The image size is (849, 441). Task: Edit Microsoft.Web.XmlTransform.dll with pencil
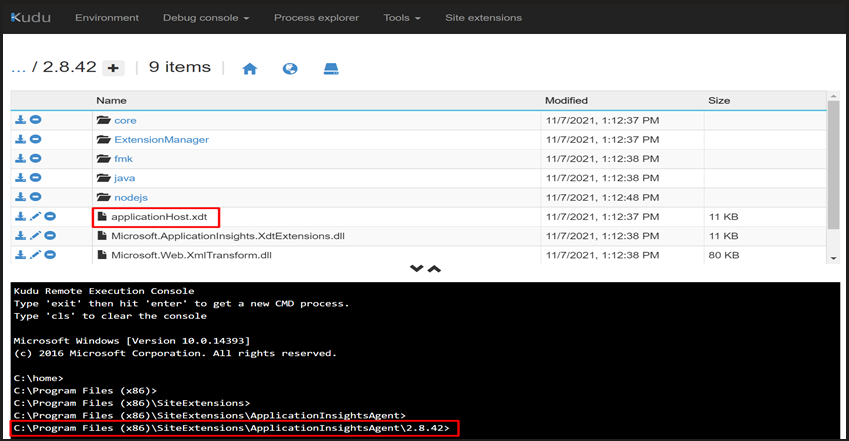click(x=35, y=255)
